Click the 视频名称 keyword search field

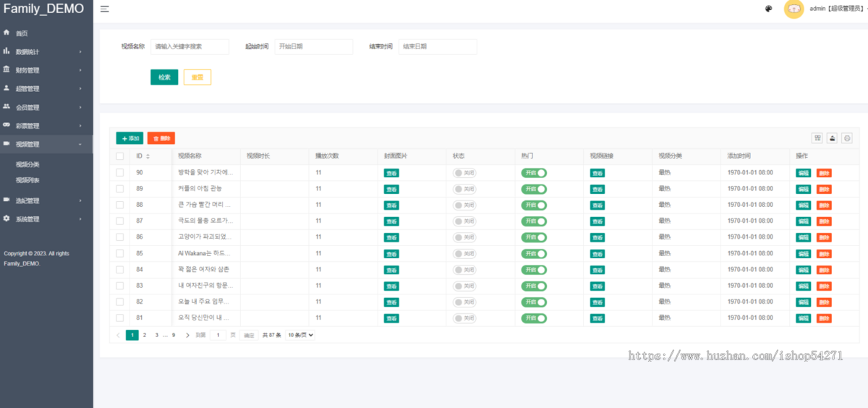[190, 46]
